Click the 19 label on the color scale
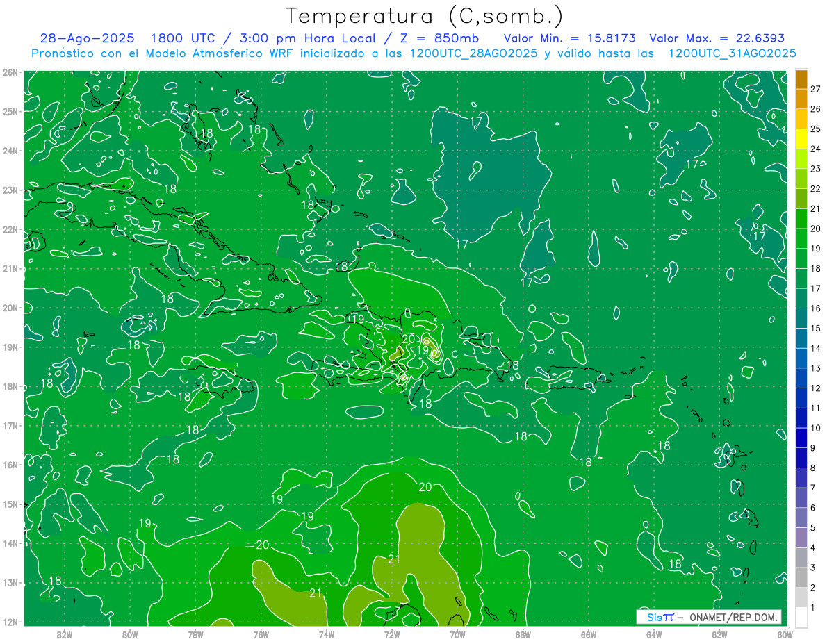This screenshot has width=834, height=644. coord(816,248)
